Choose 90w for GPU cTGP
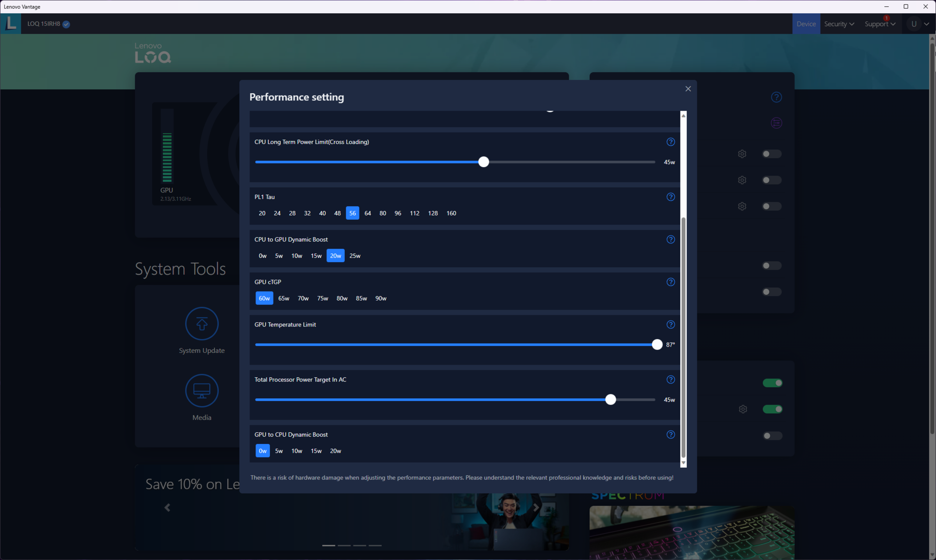The height and width of the screenshot is (560, 936). click(x=381, y=298)
